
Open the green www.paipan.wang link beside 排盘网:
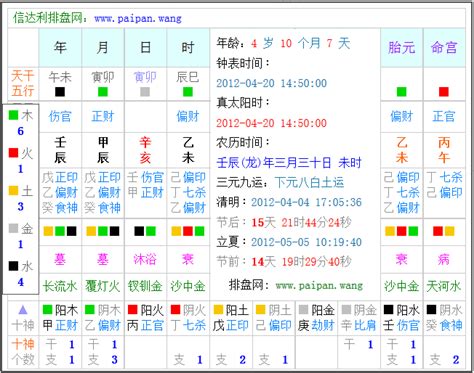(x=319, y=286)
